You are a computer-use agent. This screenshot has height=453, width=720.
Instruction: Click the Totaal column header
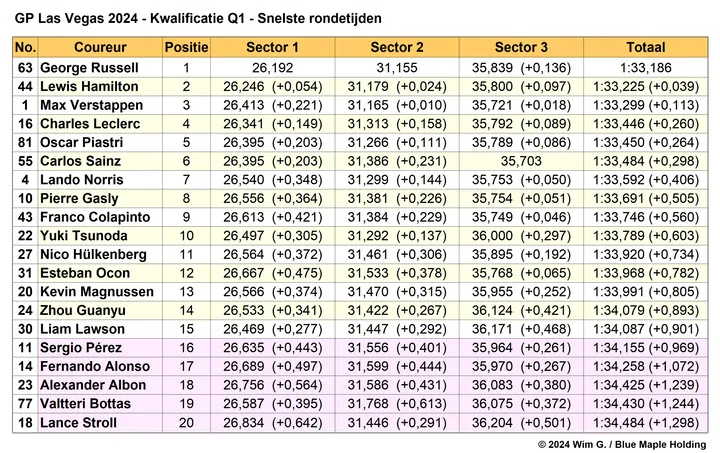click(645, 48)
